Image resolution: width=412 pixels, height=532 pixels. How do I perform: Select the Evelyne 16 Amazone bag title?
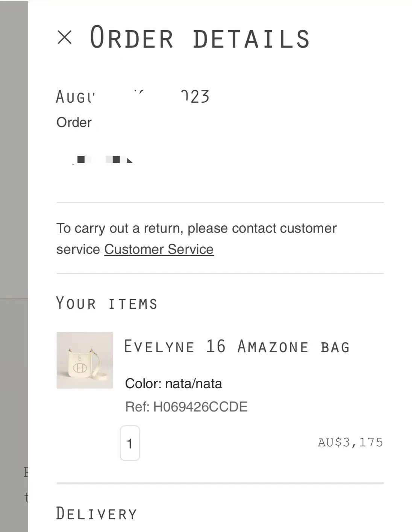pos(237,347)
